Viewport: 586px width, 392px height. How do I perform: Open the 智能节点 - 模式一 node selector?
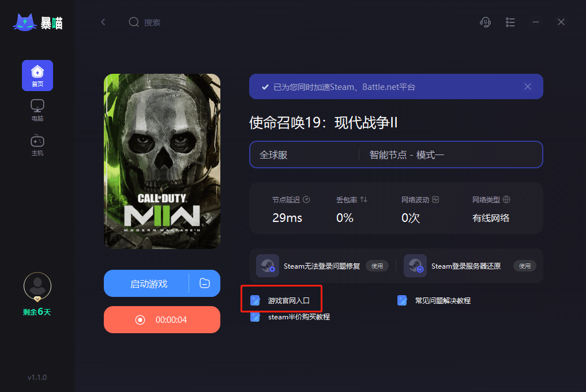pyautogui.click(x=450, y=154)
